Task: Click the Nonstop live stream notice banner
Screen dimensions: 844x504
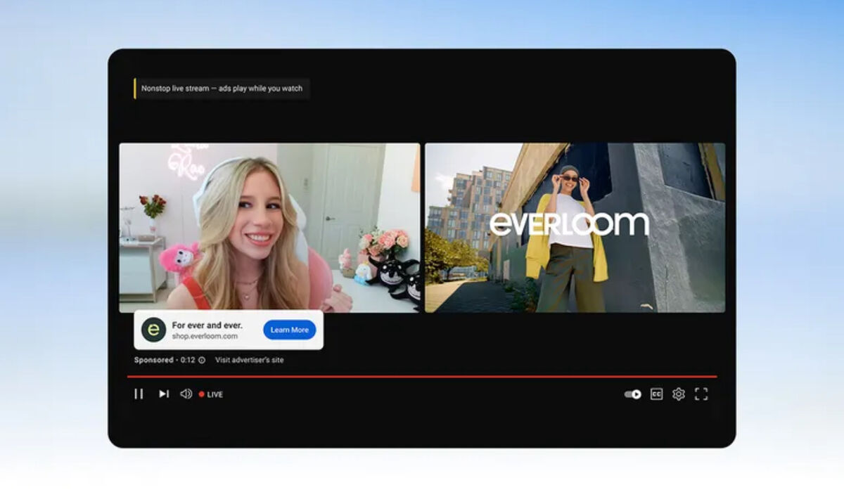Action: pos(222,89)
